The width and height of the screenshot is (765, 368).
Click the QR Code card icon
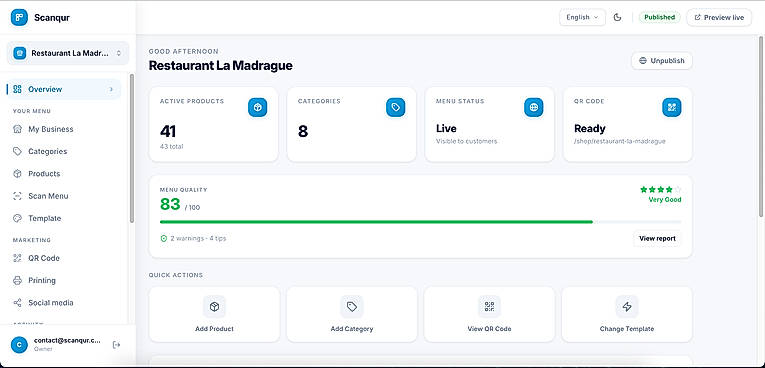coord(672,107)
